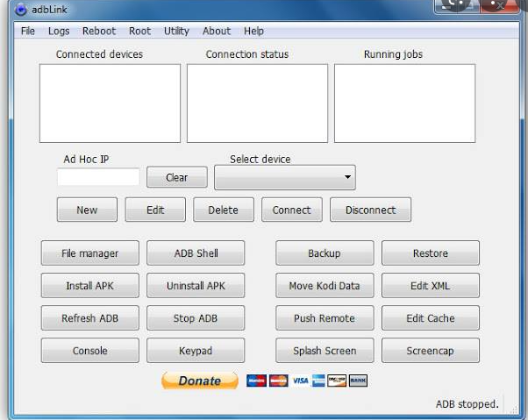Click inside the Running jobs list box
Viewport: 528px width, 420px height.
(404, 103)
